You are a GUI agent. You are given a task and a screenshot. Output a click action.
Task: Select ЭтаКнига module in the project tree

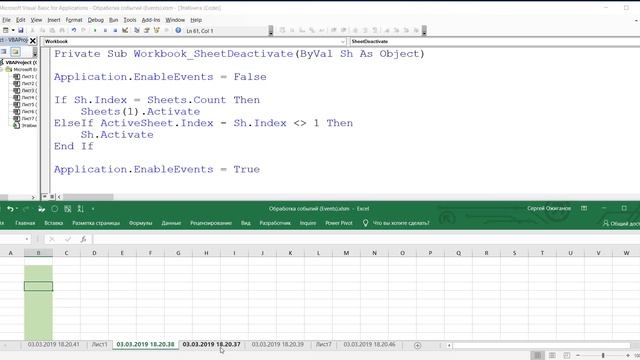(29, 125)
